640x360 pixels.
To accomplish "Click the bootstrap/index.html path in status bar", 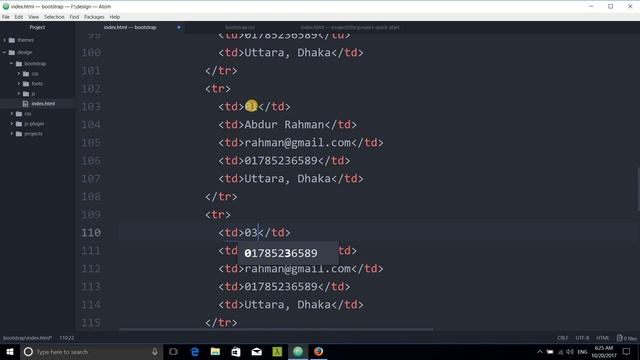I will 27,338.
